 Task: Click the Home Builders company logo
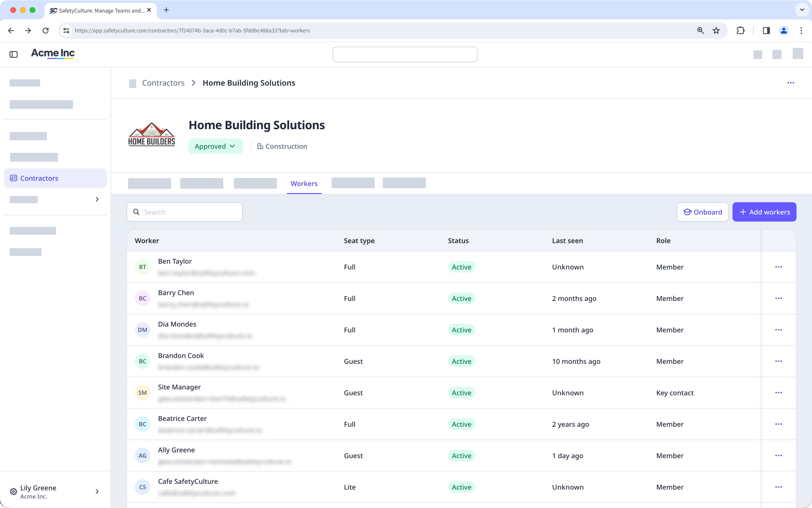click(x=152, y=134)
